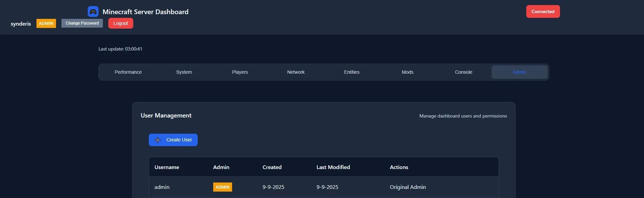644x198 pixels.
Task: Select the admin user row
Action: (x=324, y=187)
